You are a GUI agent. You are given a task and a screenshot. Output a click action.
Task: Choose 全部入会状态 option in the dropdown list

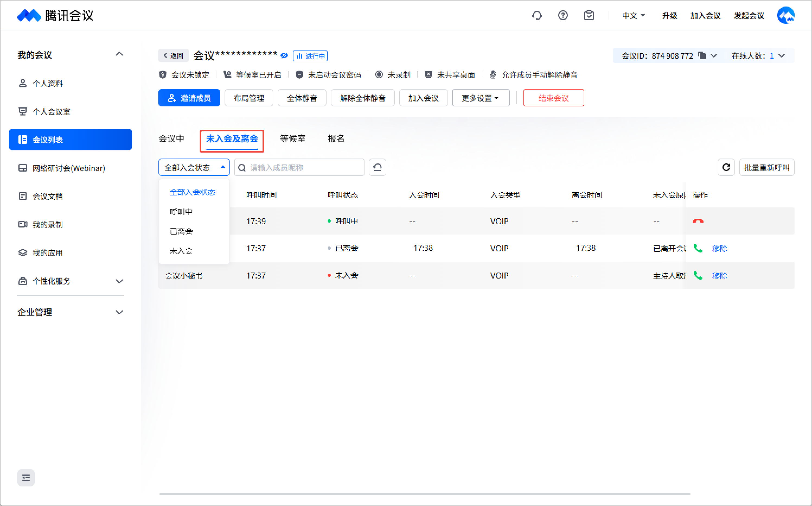[194, 192]
